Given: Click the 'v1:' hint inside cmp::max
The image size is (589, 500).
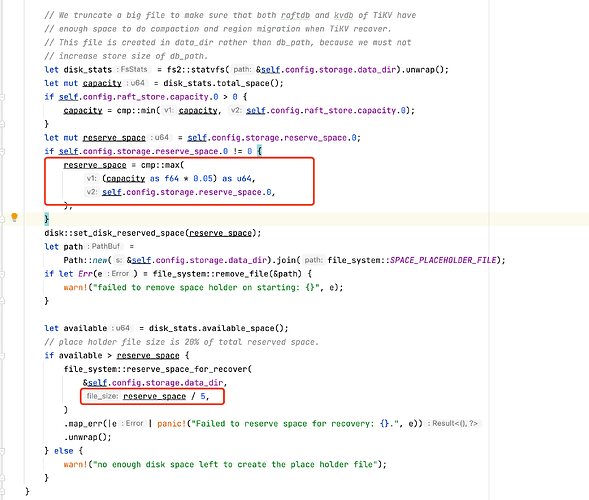Looking at the screenshot, I should coord(91,178).
